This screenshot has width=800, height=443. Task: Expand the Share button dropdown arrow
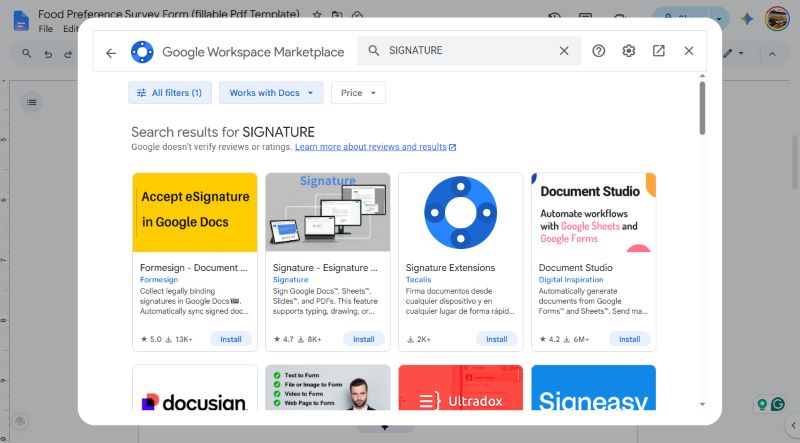[719, 19]
